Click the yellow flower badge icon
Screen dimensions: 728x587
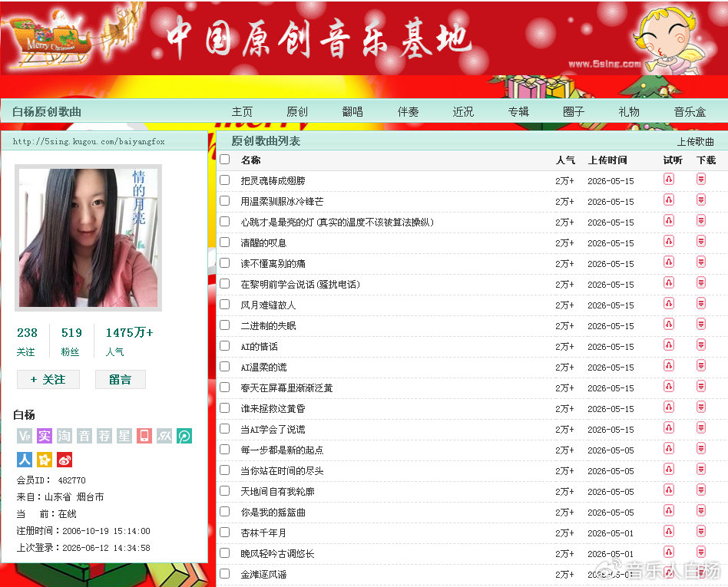[45, 460]
